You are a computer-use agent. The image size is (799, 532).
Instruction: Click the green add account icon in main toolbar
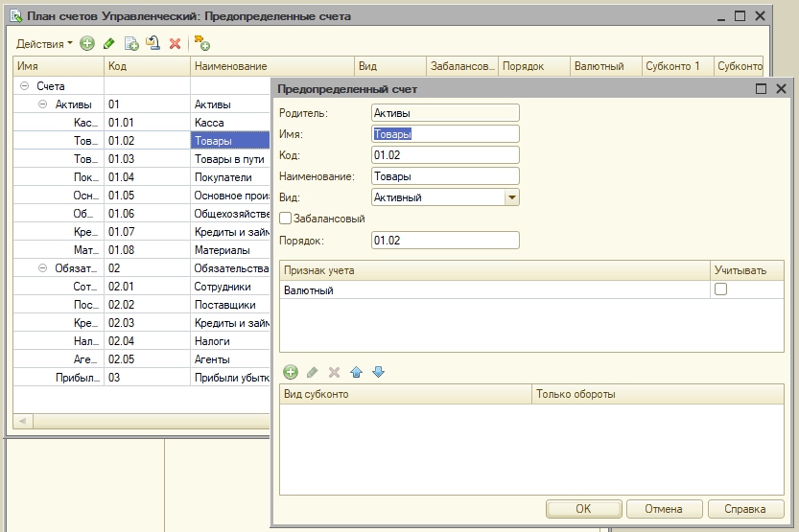tap(87, 43)
